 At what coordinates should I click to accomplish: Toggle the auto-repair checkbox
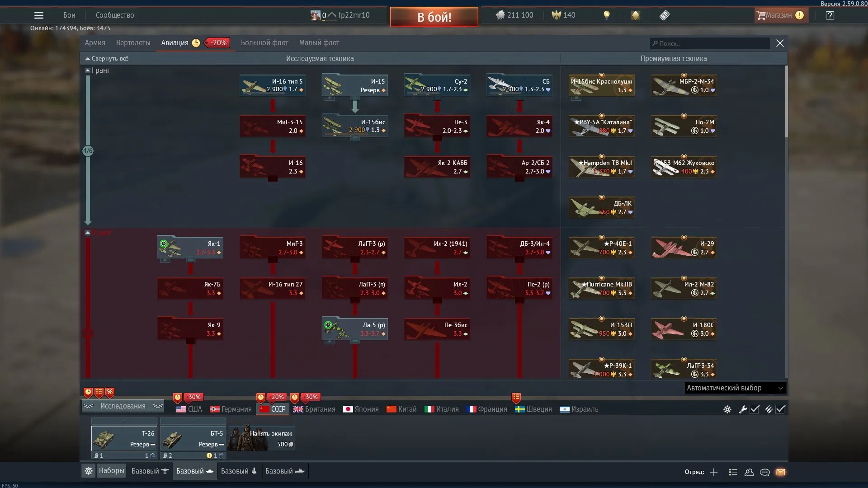point(755,409)
